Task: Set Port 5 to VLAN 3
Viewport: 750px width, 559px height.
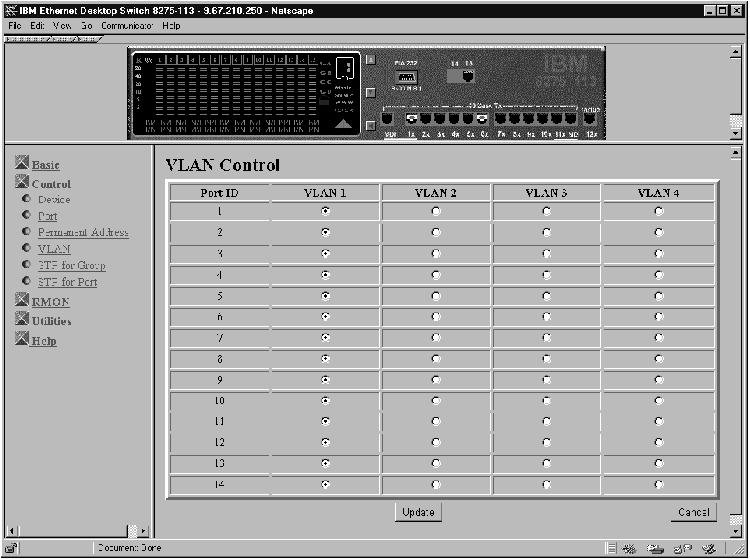Action: point(546,295)
